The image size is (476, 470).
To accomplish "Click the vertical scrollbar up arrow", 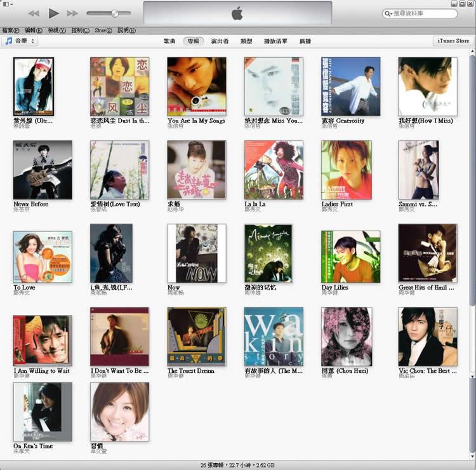I will [x=472, y=52].
